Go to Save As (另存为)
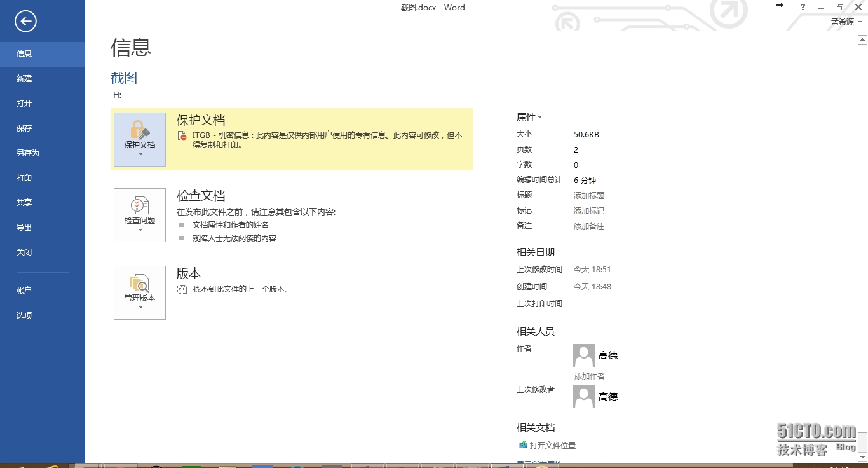The image size is (868, 468). click(28, 153)
